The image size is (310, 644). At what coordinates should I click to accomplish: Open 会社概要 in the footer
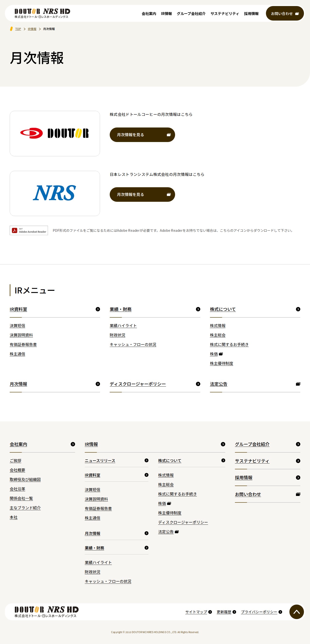point(17,470)
